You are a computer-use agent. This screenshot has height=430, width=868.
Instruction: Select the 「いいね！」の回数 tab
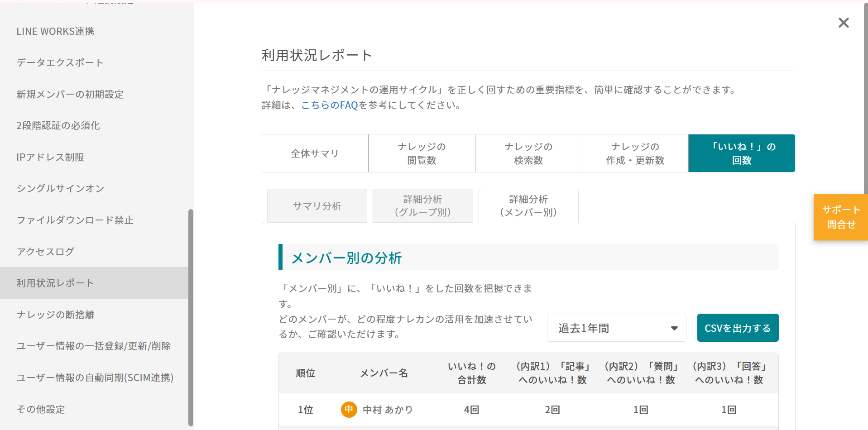742,153
